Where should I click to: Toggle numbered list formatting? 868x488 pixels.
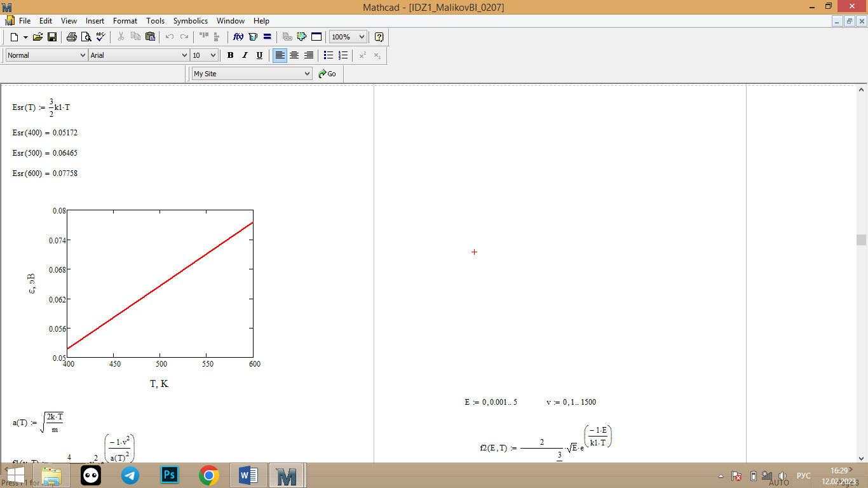pos(343,55)
